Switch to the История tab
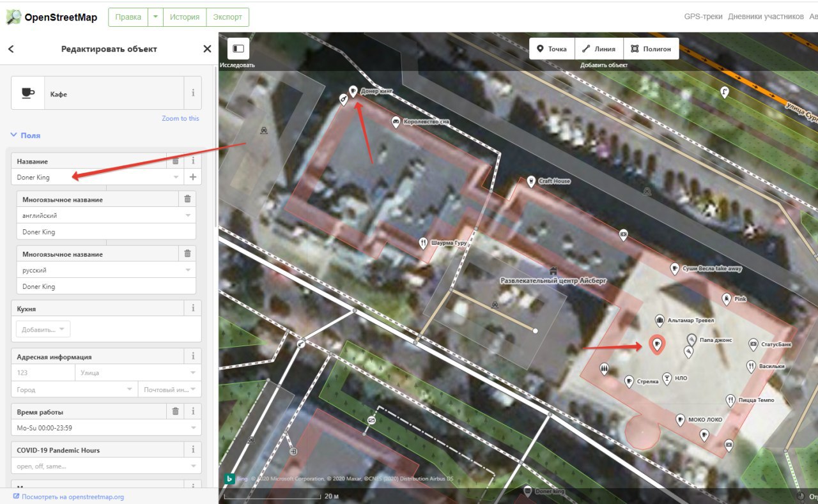Viewport: 818px width, 504px height. pos(185,17)
